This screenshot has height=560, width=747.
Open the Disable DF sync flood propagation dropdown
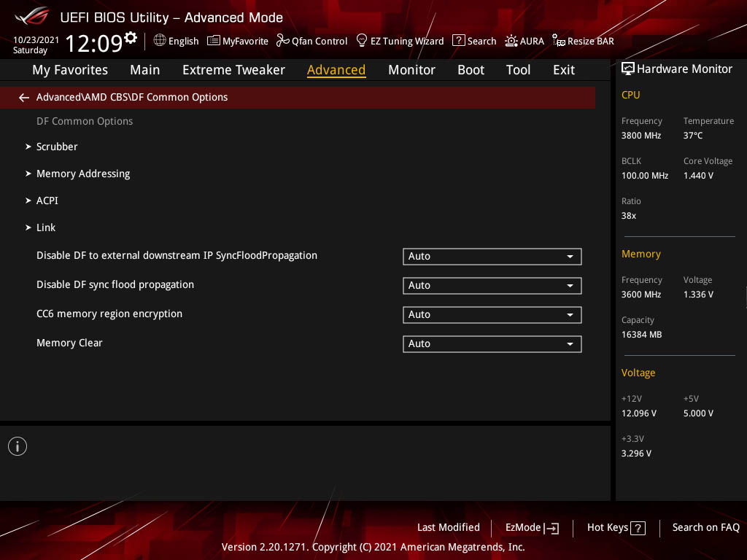pos(492,285)
